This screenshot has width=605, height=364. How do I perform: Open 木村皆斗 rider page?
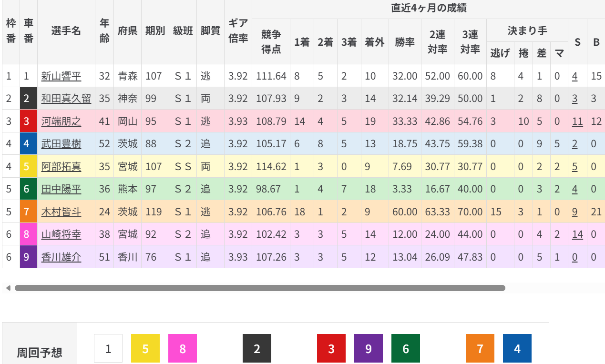(61, 212)
